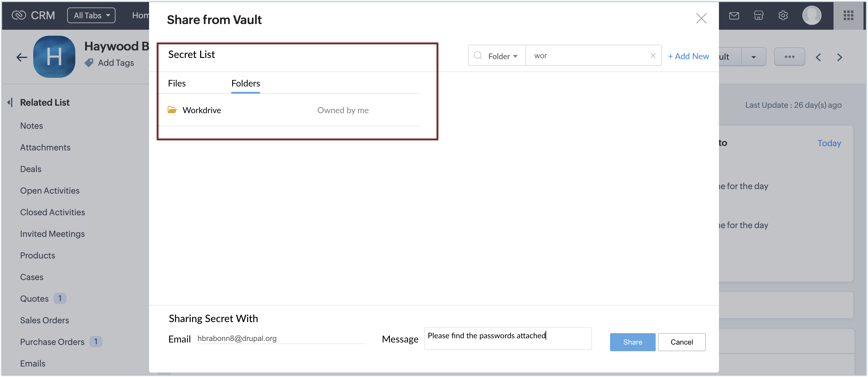Switch to the Files tab
This screenshot has height=377, width=868.
[x=177, y=83]
